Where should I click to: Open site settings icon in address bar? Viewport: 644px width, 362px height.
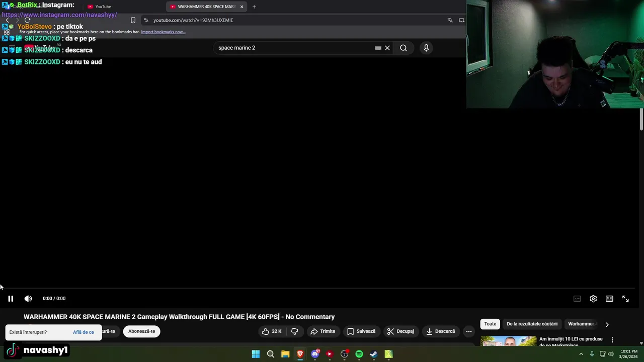(146, 20)
